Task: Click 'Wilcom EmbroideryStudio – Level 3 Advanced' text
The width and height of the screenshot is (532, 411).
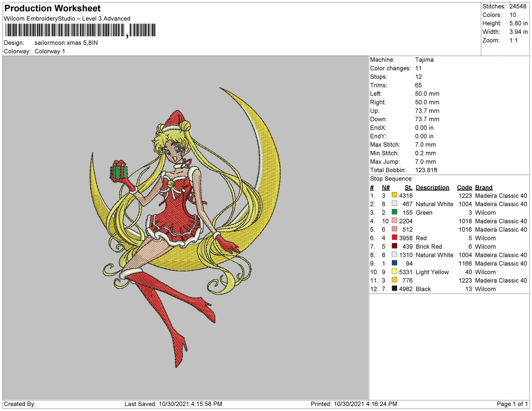Action: (67, 18)
